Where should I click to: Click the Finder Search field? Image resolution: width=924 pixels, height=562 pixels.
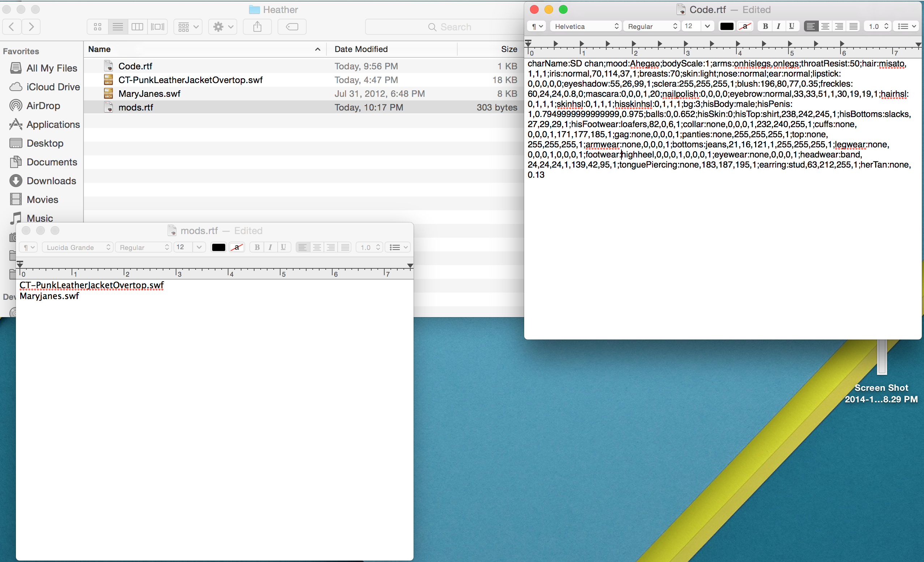tap(450, 27)
